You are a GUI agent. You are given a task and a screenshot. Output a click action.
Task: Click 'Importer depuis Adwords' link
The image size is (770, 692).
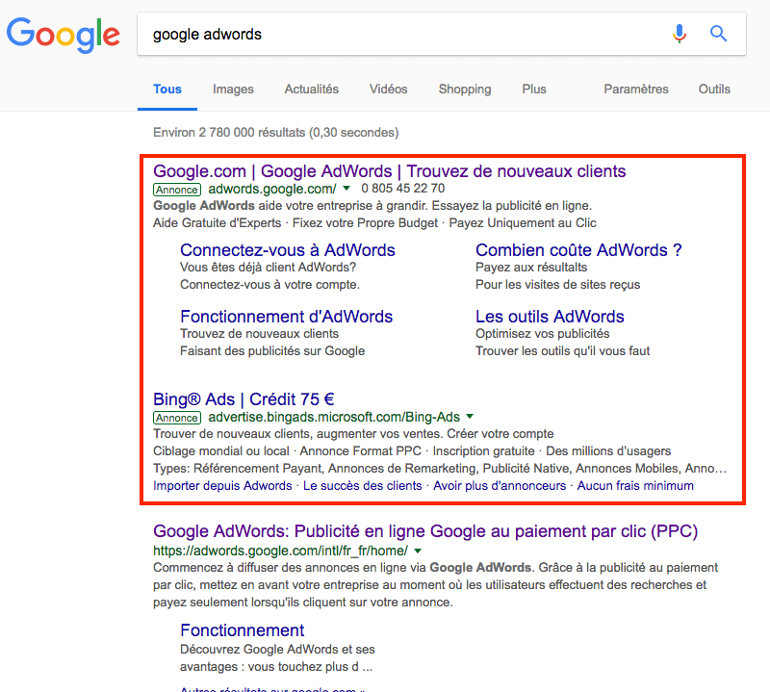[222, 486]
